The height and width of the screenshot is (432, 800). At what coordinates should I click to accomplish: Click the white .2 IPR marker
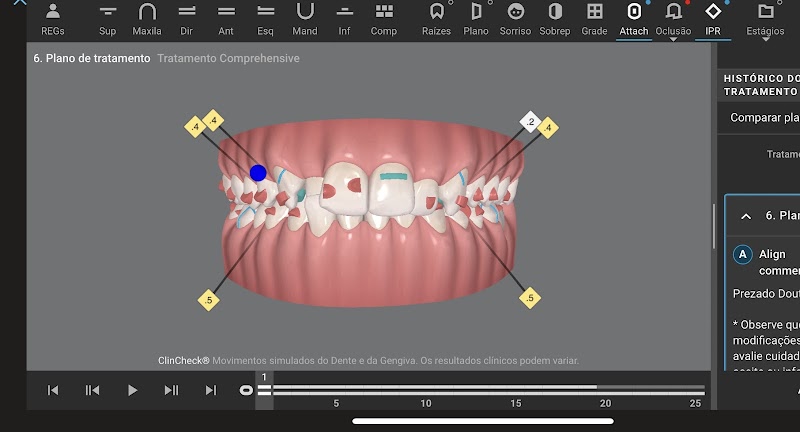pyautogui.click(x=530, y=122)
